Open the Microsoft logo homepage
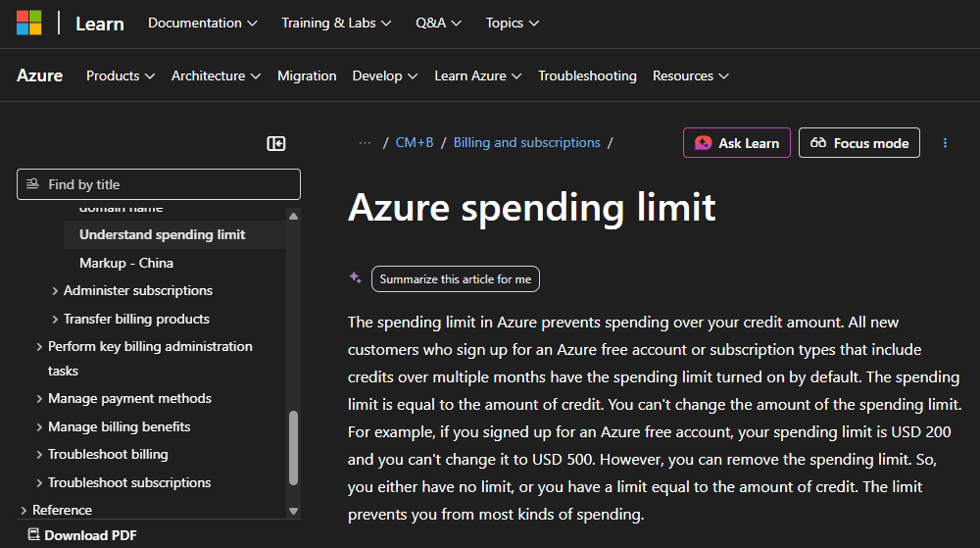Image resolution: width=980 pixels, height=548 pixels. [x=28, y=24]
